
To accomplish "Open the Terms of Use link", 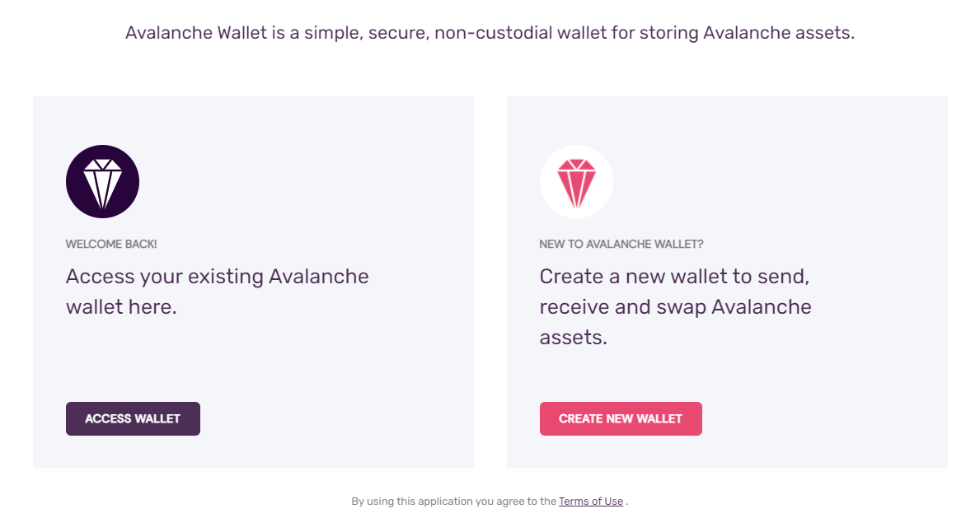I will coord(591,501).
